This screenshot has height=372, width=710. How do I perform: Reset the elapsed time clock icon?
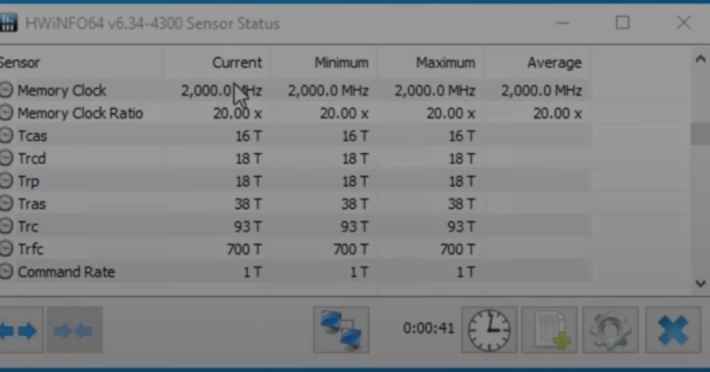489,330
